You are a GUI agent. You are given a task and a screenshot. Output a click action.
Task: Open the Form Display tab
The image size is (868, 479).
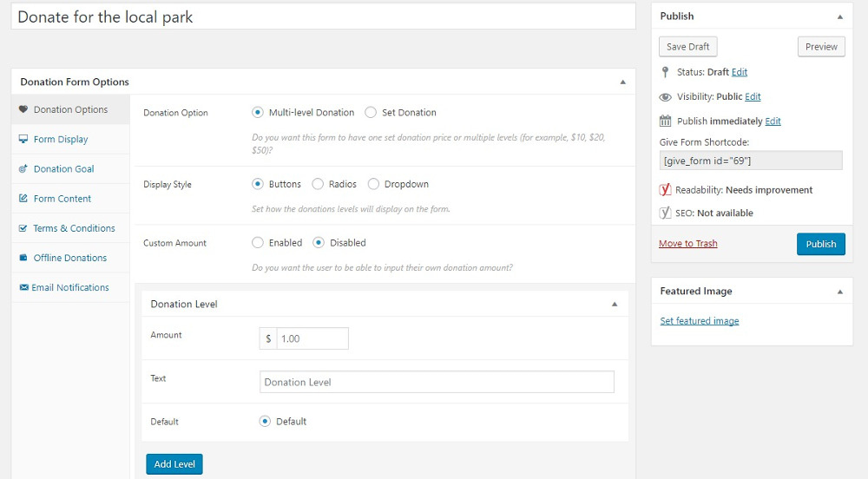click(61, 139)
